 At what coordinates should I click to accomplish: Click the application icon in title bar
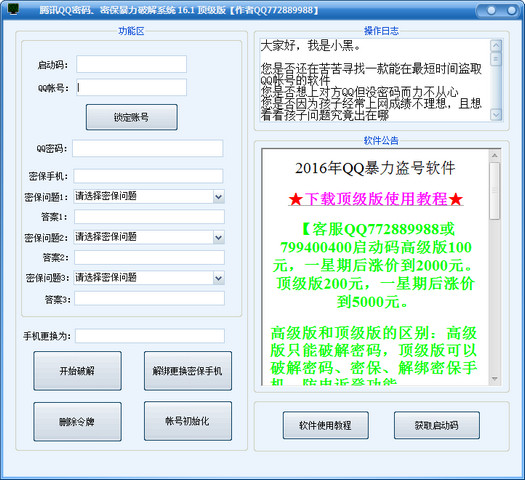click(x=13, y=9)
